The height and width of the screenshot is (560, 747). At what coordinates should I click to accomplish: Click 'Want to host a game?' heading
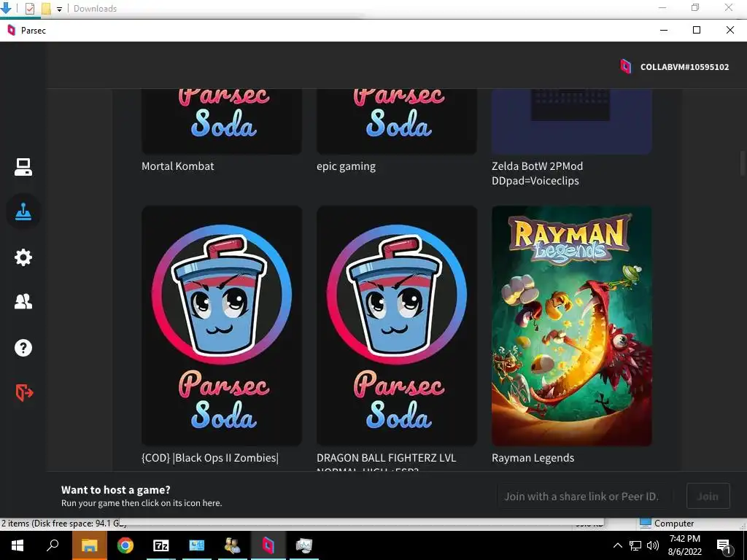(x=116, y=489)
